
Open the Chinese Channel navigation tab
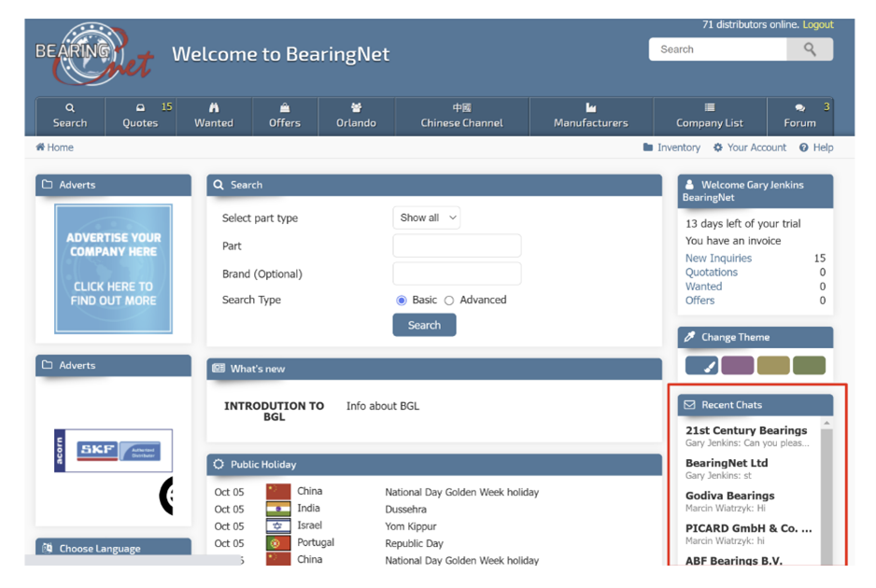click(x=462, y=116)
